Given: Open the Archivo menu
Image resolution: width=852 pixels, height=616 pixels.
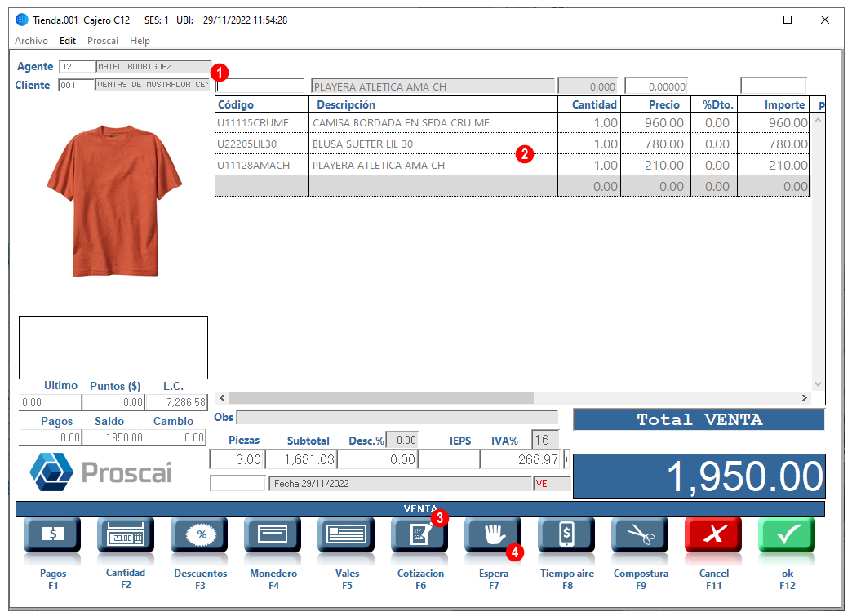Looking at the screenshot, I should [x=31, y=41].
